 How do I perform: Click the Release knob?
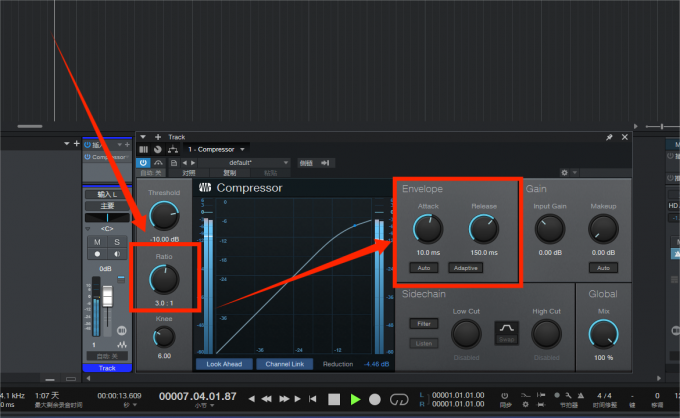[484, 229]
